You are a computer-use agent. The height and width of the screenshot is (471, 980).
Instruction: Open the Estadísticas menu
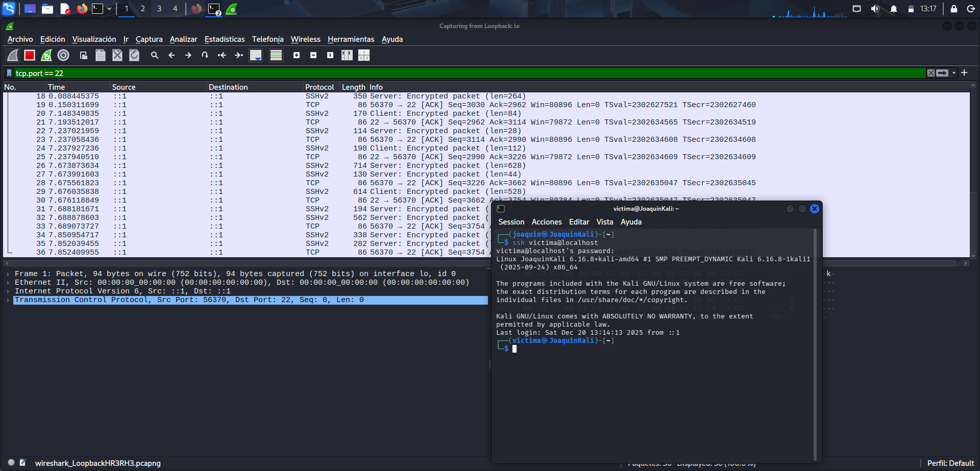(225, 39)
